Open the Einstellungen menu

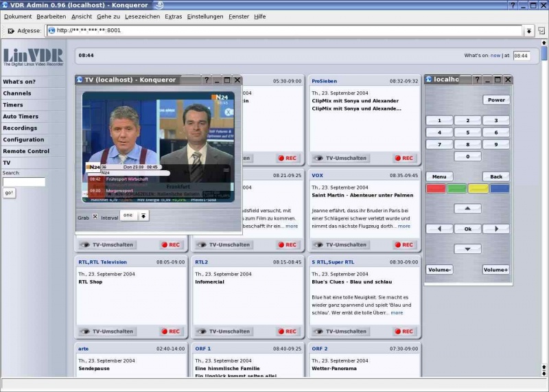point(205,16)
